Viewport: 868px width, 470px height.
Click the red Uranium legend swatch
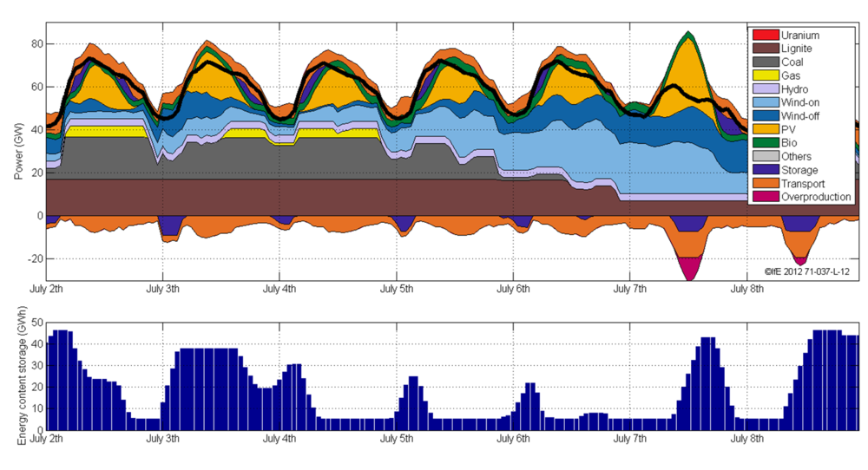tap(766, 35)
